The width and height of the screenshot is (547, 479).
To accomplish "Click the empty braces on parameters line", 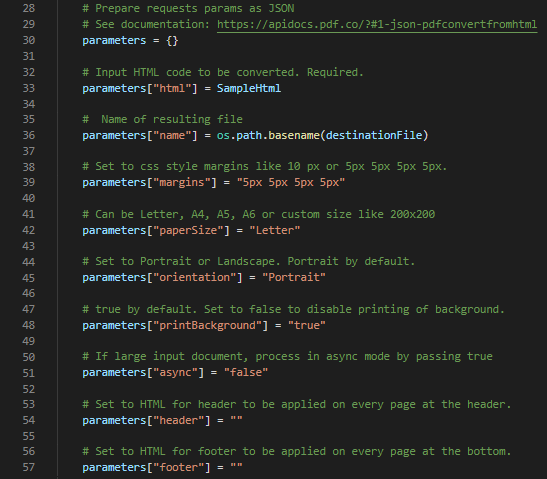I will pyautogui.click(x=172, y=41).
